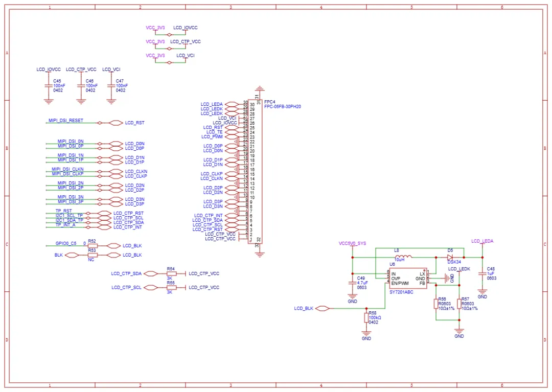Select the VCC5V0_SYS power label
The height and width of the screenshot is (392, 552).
[352, 243]
